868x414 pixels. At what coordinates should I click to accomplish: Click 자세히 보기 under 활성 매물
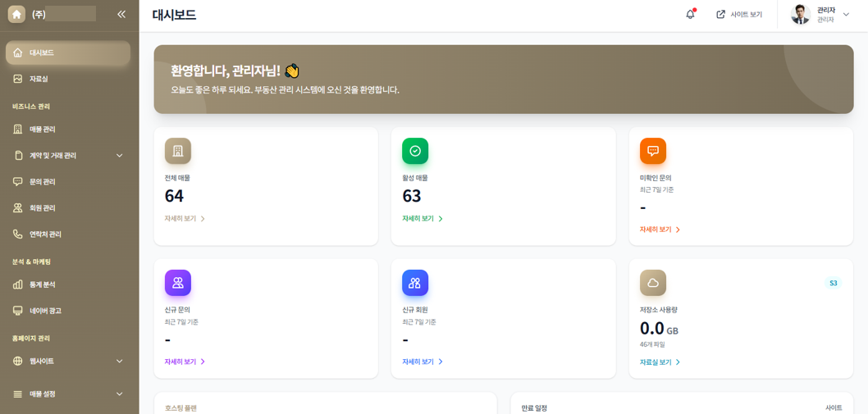pos(422,219)
